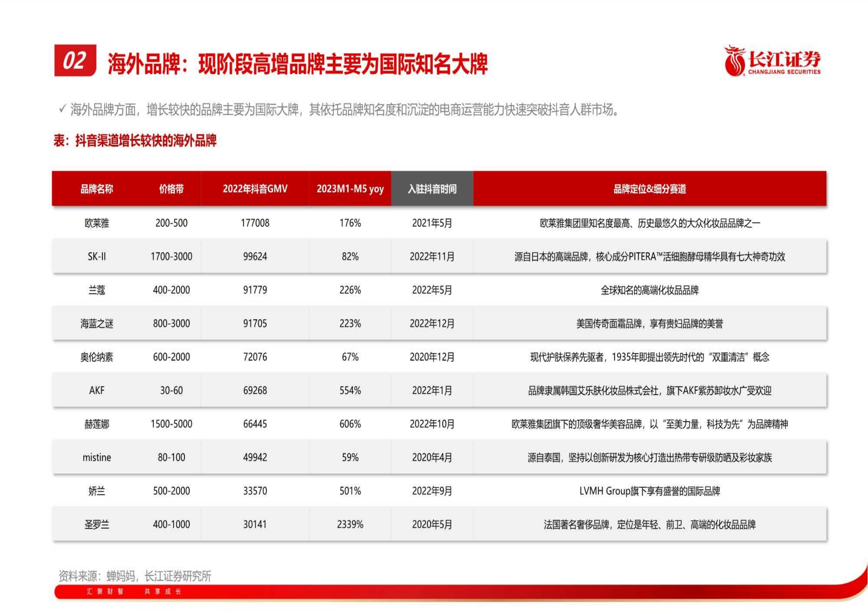This screenshot has width=868, height=613.
Task: Click the SK-II description mentioning PITERA
Action: (x=650, y=257)
